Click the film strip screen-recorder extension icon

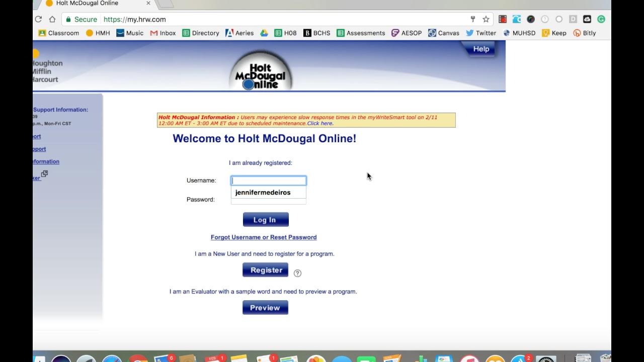(x=503, y=19)
